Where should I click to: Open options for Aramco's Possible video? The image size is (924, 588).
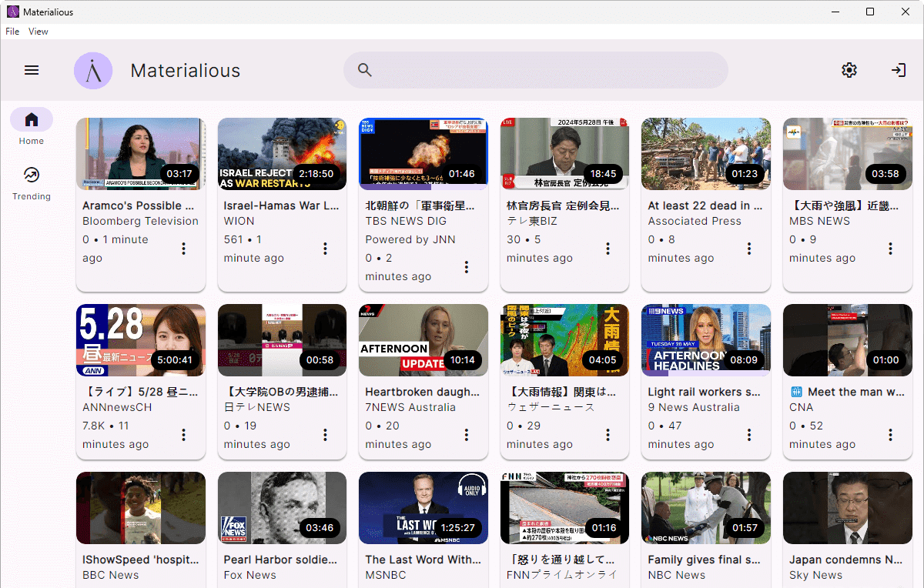pyautogui.click(x=183, y=249)
